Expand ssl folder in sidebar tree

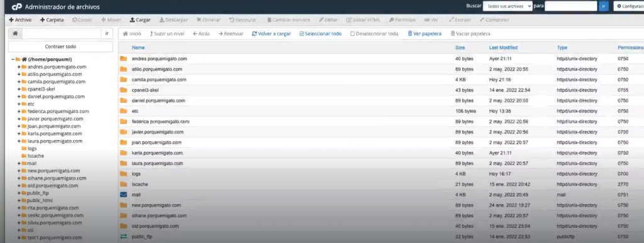19,230
